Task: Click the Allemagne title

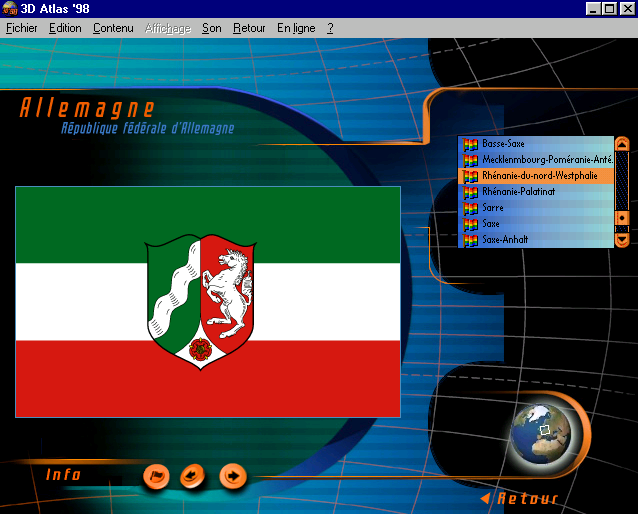Action: [x=87, y=108]
